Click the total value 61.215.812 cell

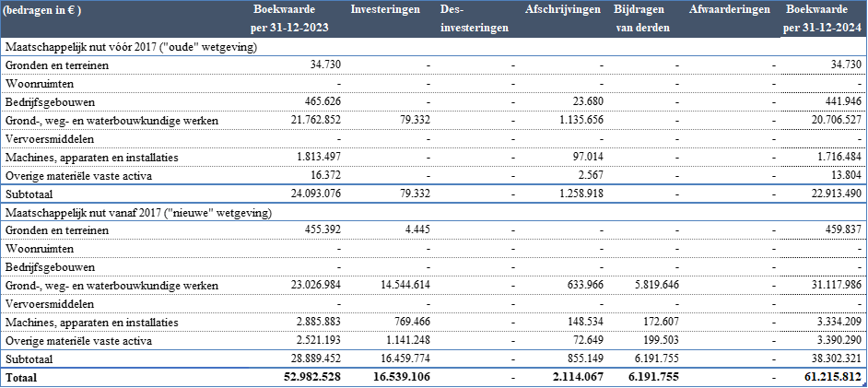point(822,377)
